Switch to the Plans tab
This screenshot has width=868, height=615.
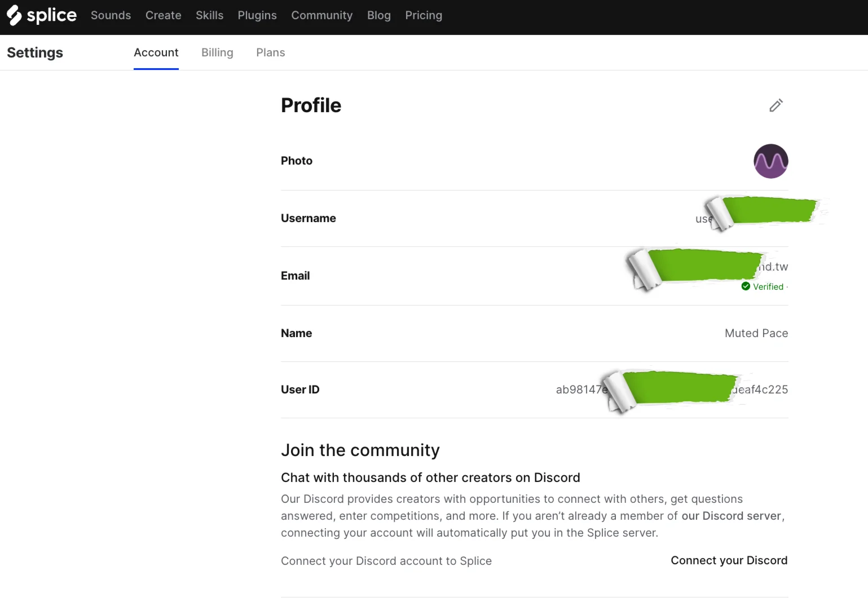pyautogui.click(x=270, y=52)
